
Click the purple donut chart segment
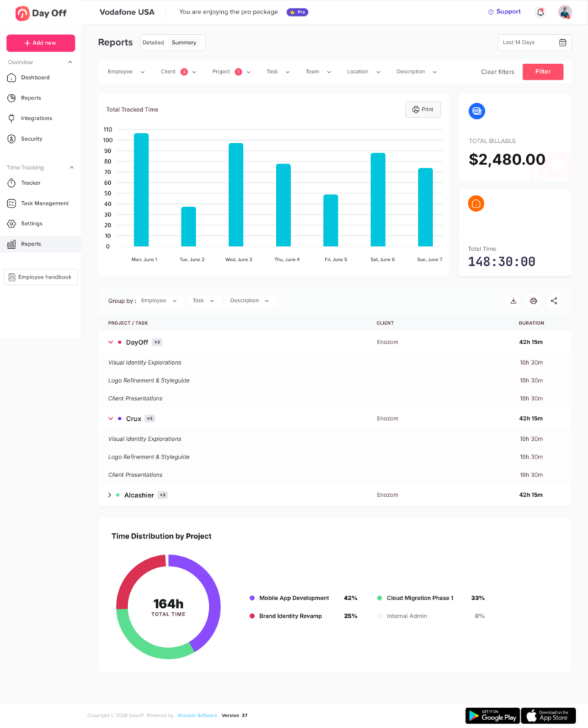pyautogui.click(x=213, y=599)
